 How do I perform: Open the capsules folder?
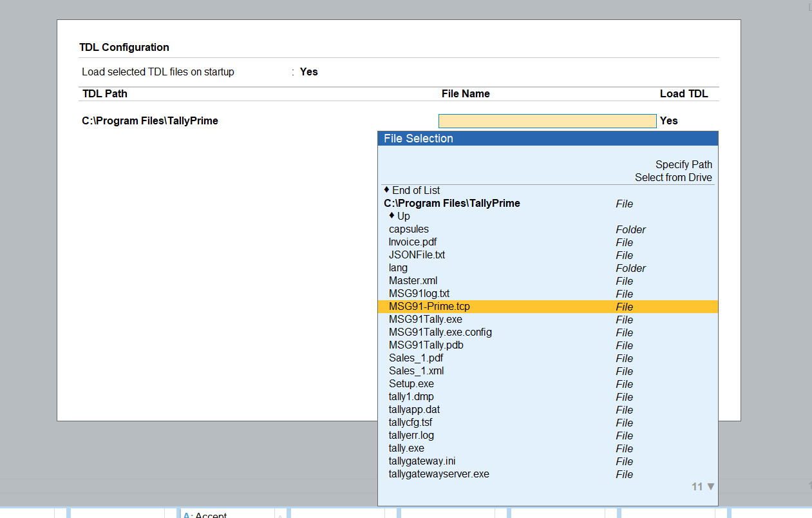(409, 229)
